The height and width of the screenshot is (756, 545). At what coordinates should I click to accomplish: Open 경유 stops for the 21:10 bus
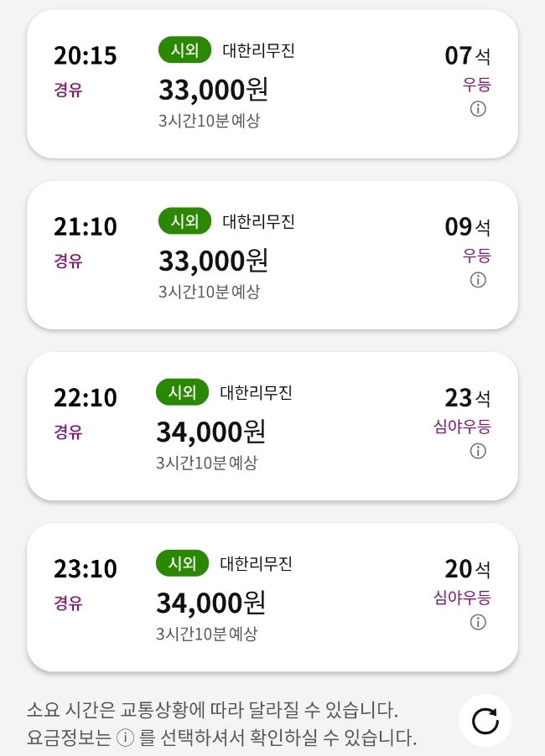pyautogui.click(x=68, y=261)
